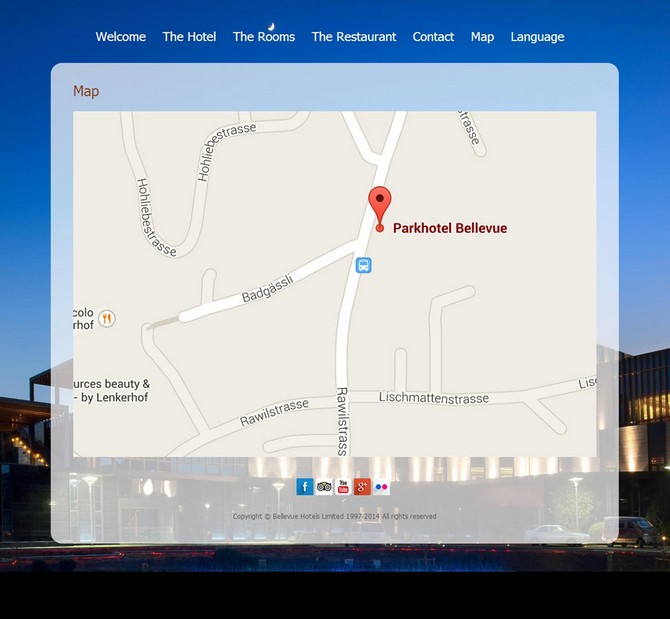Open the TripAdvisor owl icon
Image resolution: width=670 pixels, height=619 pixels.
324,487
